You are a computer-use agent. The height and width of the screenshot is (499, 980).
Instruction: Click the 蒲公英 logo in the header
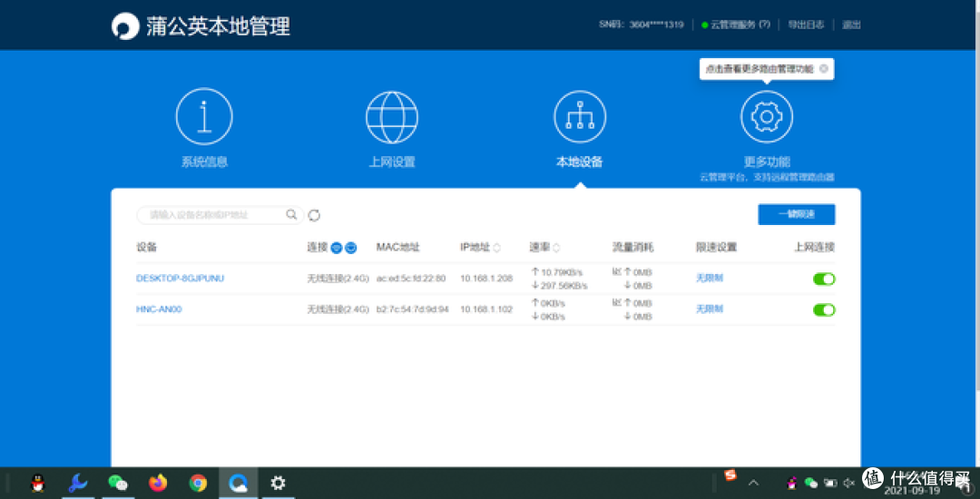(125, 27)
